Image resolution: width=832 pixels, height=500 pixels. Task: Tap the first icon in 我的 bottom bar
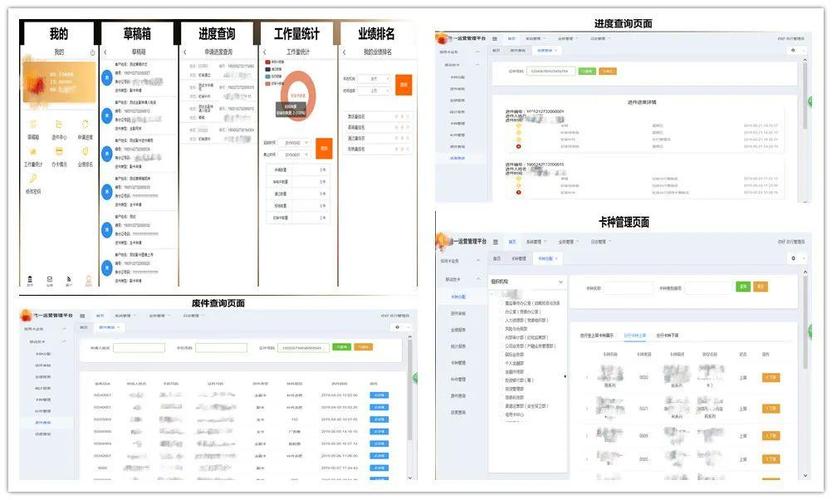pos(30,280)
